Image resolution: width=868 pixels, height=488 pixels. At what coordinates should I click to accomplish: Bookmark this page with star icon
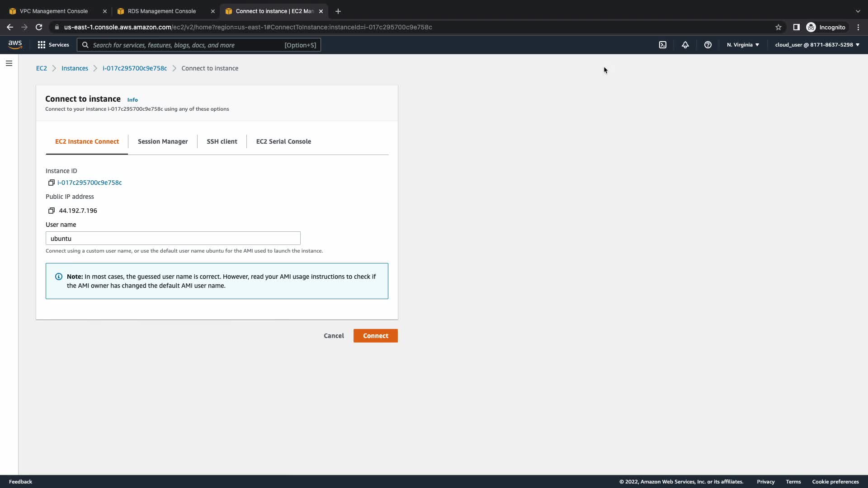778,27
